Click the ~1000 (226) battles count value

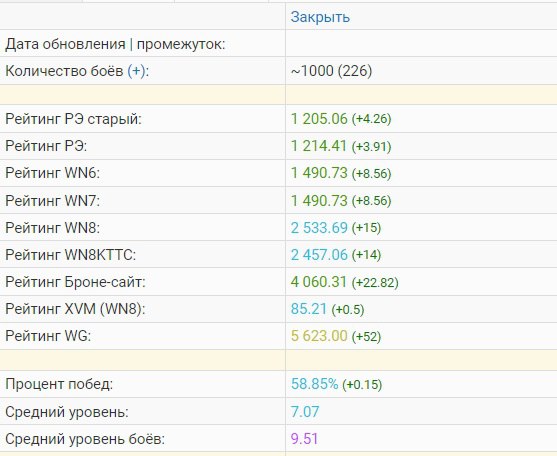[x=331, y=71]
